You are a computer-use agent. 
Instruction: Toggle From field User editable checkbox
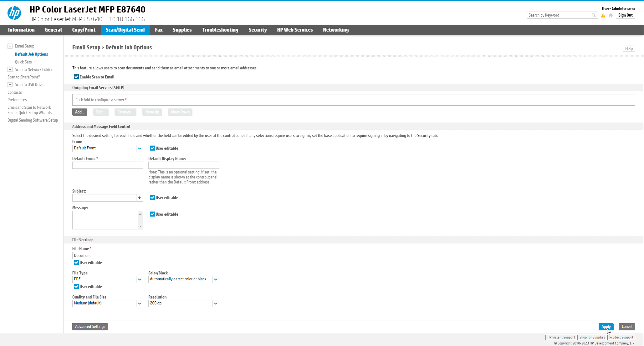pos(152,148)
